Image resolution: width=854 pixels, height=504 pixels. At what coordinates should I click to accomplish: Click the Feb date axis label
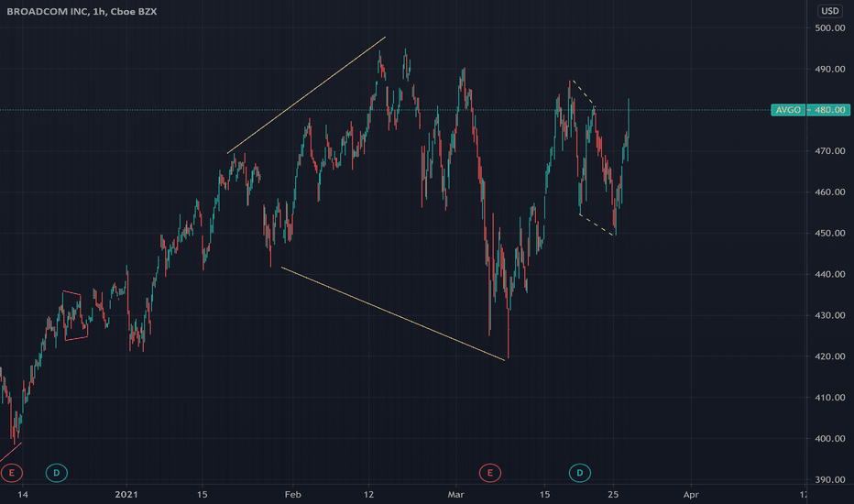pos(292,495)
